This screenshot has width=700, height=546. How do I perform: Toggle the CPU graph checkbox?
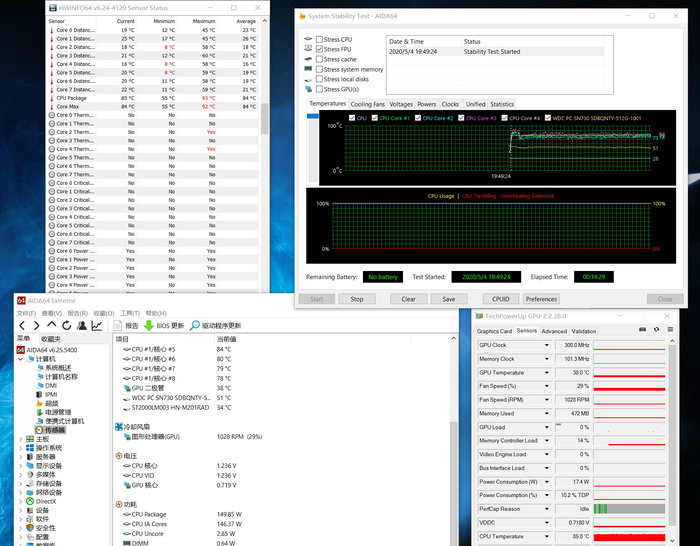tap(352, 118)
